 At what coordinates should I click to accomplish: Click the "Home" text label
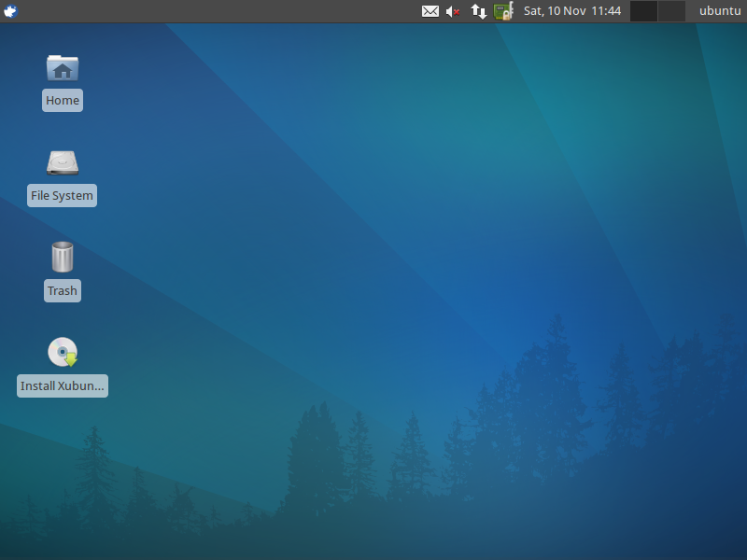[63, 101]
